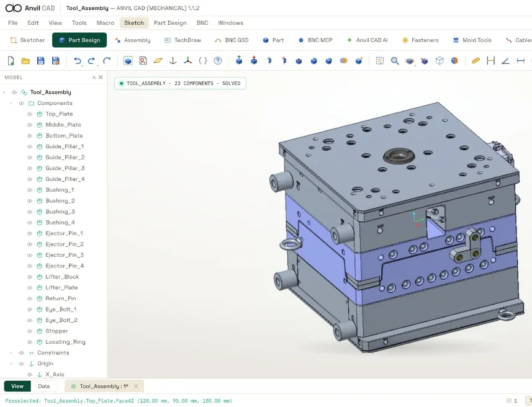
Task: Toggle visibility of Eye_Bolt_2
Action: click(30, 320)
